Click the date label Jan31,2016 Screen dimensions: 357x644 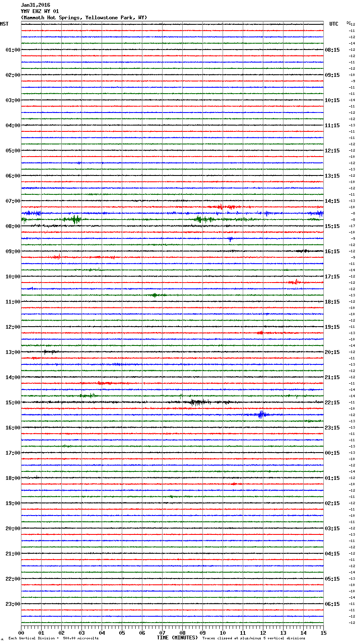tap(36, 5)
